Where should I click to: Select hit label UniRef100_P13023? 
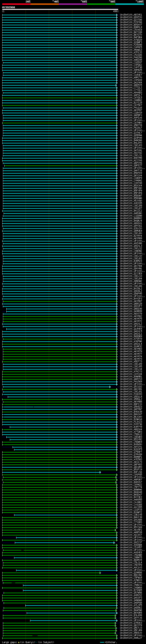(131, 422)
